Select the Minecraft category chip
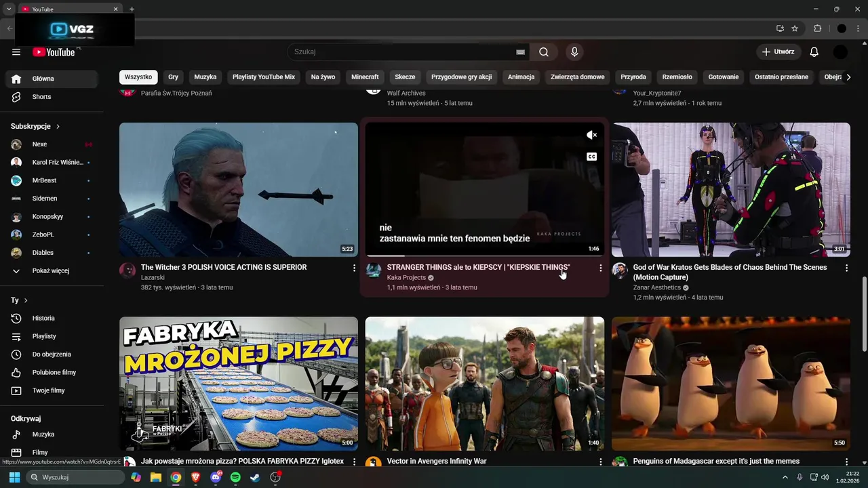Image resolution: width=868 pixels, height=488 pixels. click(365, 77)
